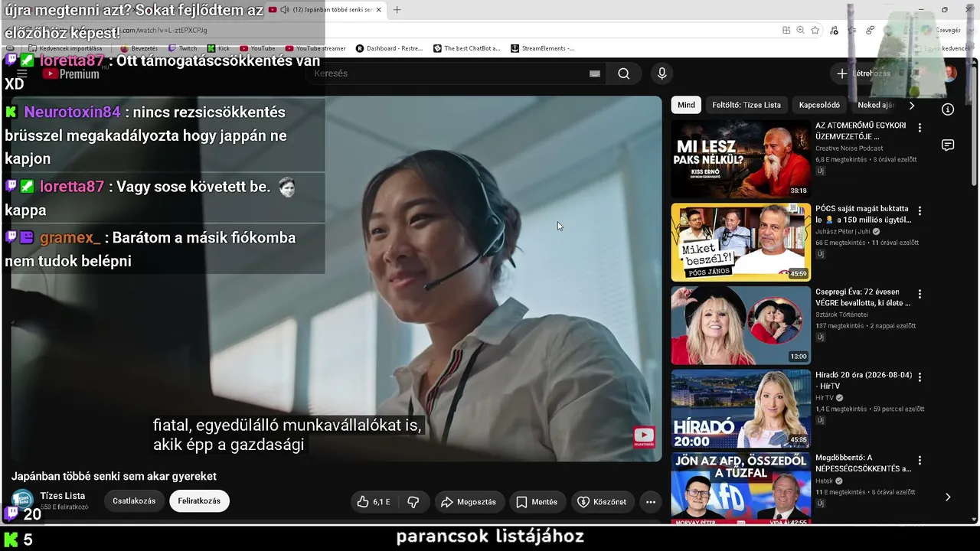The height and width of the screenshot is (551, 980).
Task: Open the StreamElements bookmark
Action: pyautogui.click(x=542, y=48)
